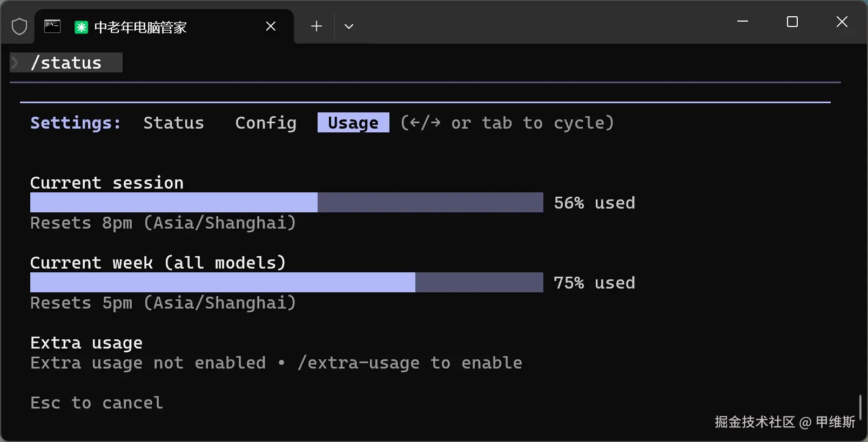
Task: Close the 中老年电脑管家 tab
Action: pyautogui.click(x=271, y=26)
